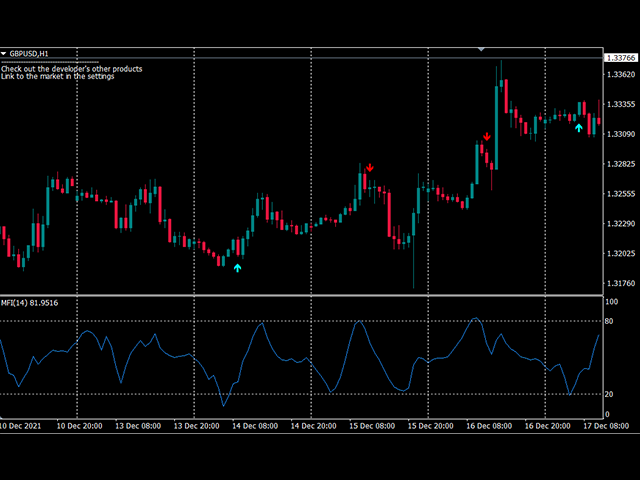Screen dimensions: 640x480
Task: Click the 1.33090 price scale label
Action: pyautogui.click(x=621, y=134)
